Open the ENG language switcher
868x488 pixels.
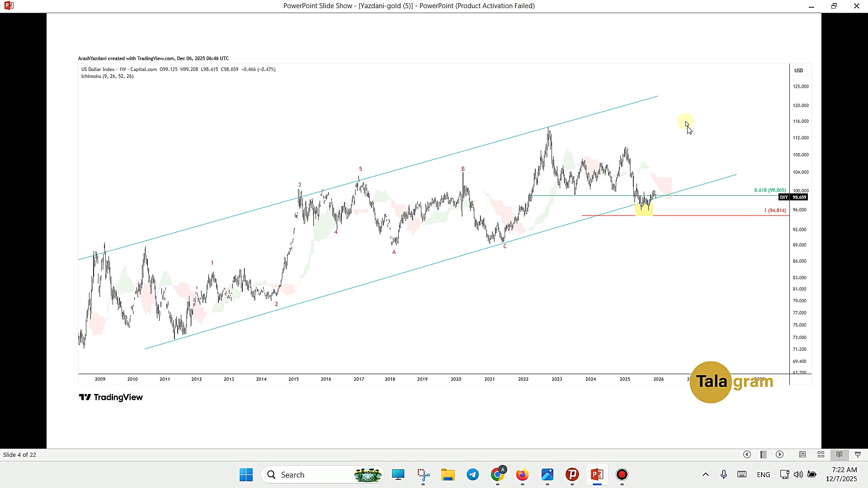[764, 475]
